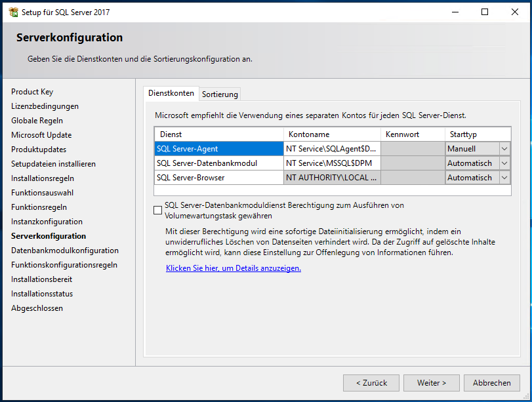
Task: Select Microsoft Update step in sidebar
Action: [41, 135]
